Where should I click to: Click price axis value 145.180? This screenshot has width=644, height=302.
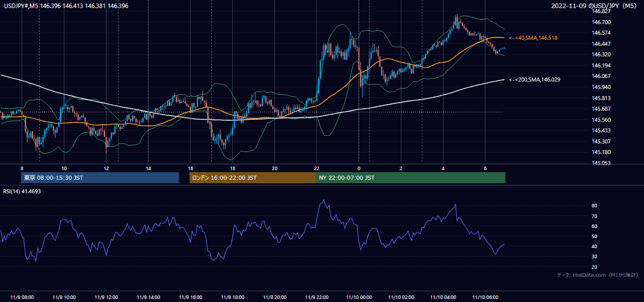pos(602,152)
